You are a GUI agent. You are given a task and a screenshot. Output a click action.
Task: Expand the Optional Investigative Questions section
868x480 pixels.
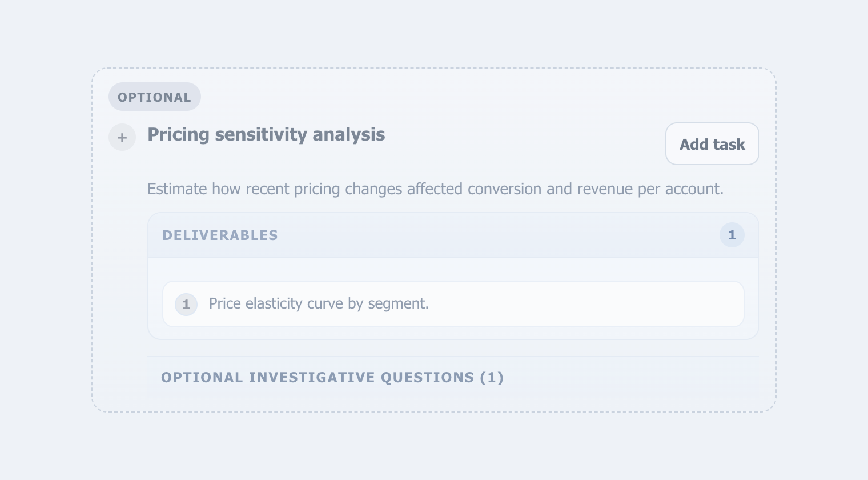coord(453,377)
